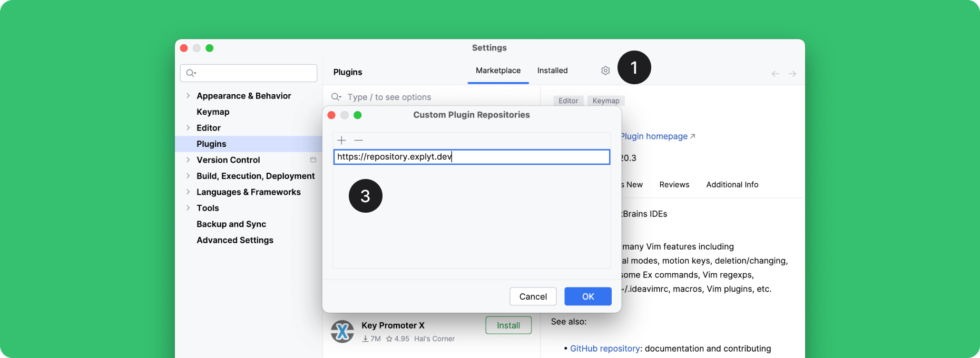The image size is (980, 358).
Task: Click the Settings forward navigation arrow
Action: coord(792,74)
